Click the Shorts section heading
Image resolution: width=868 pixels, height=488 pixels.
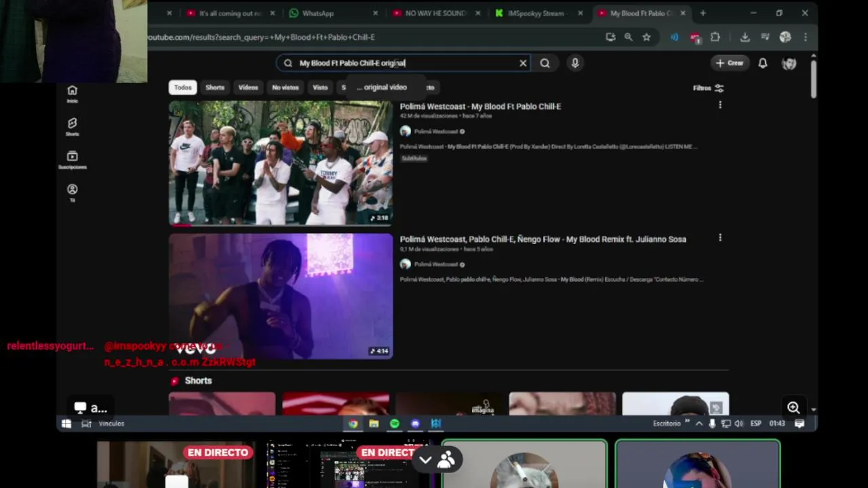(198, 381)
